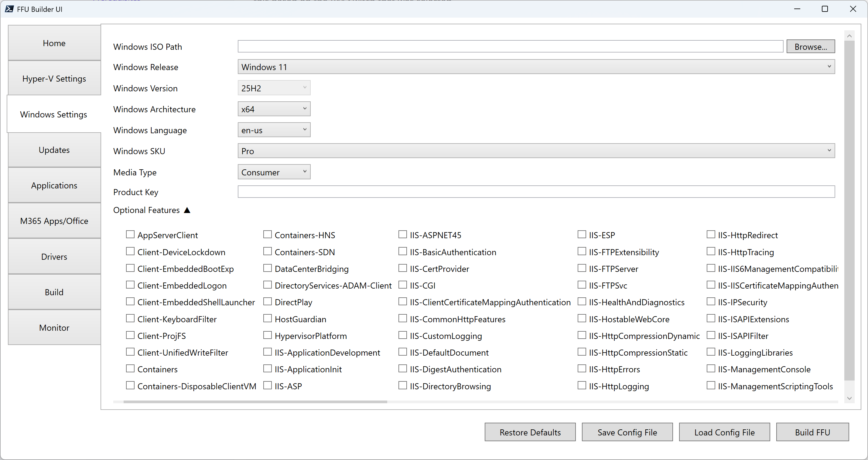Enable DirectPlay optional feature
The image size is (868, 460).
(x=267, y=301)
